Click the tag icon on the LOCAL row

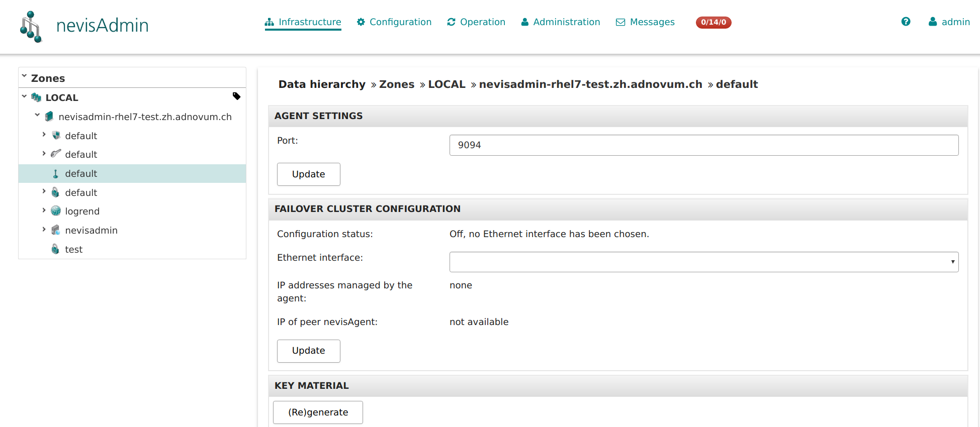236,96
